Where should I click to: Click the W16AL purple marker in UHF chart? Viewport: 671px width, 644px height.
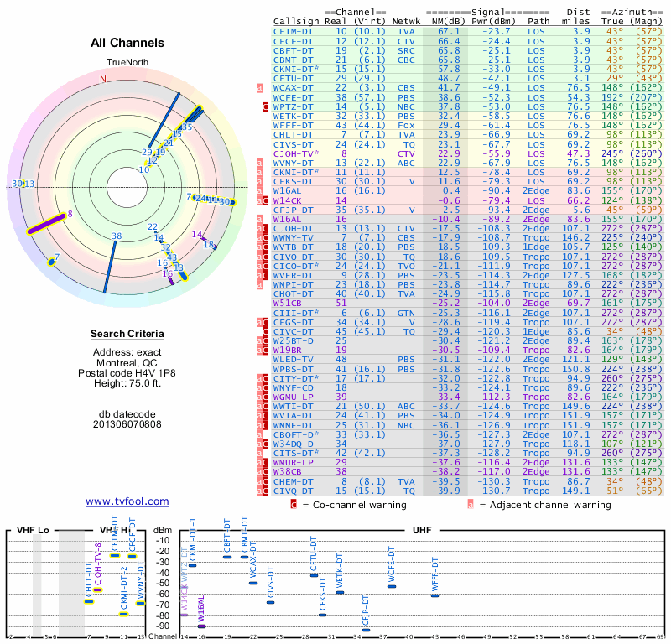(x=201, y=626)
